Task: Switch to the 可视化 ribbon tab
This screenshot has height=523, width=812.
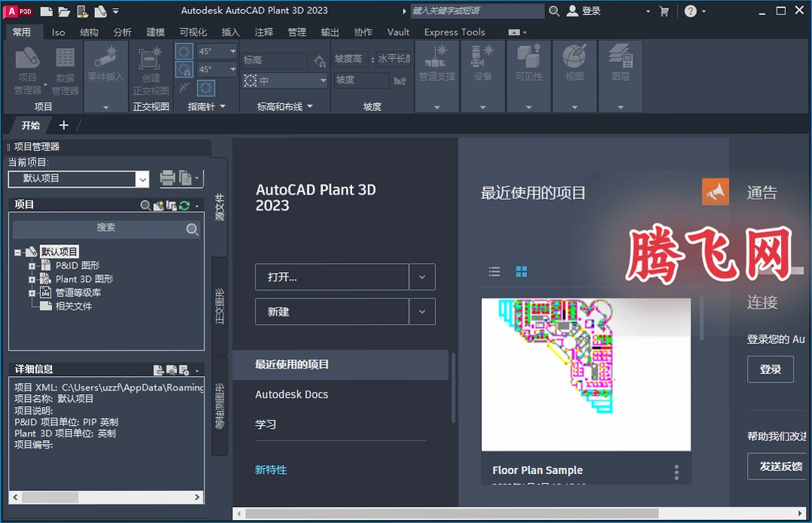Action: pos(193,32)
